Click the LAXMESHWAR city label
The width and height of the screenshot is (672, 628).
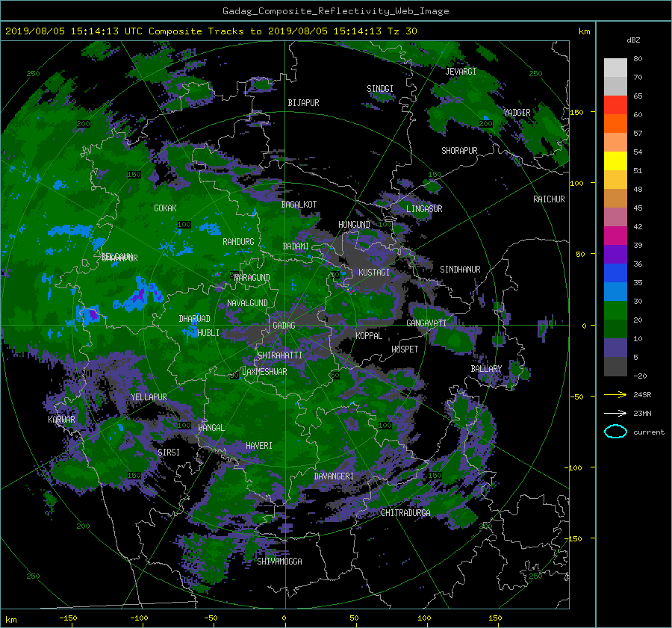[264, 372]
